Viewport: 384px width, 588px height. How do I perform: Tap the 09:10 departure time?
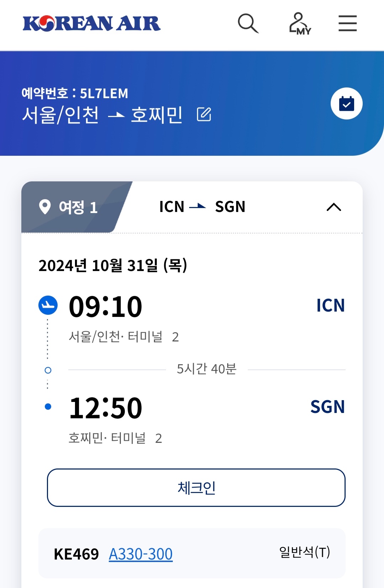[106, 307]
